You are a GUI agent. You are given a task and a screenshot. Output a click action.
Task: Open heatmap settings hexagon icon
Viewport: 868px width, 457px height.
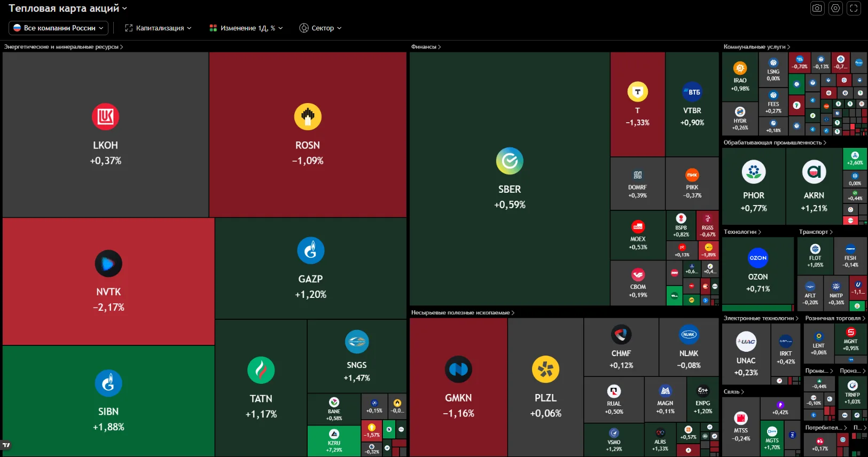[835, 8]
